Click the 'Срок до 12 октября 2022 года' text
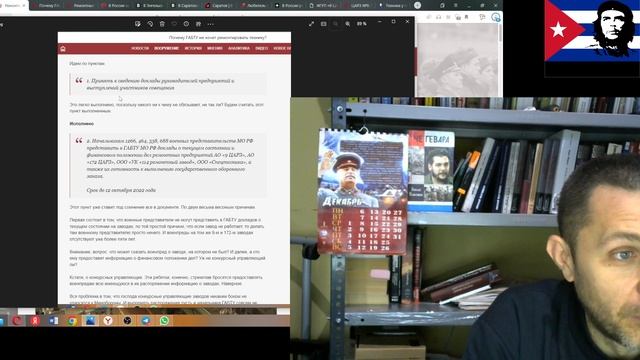 pyautogui.click(x=121, y=190)
